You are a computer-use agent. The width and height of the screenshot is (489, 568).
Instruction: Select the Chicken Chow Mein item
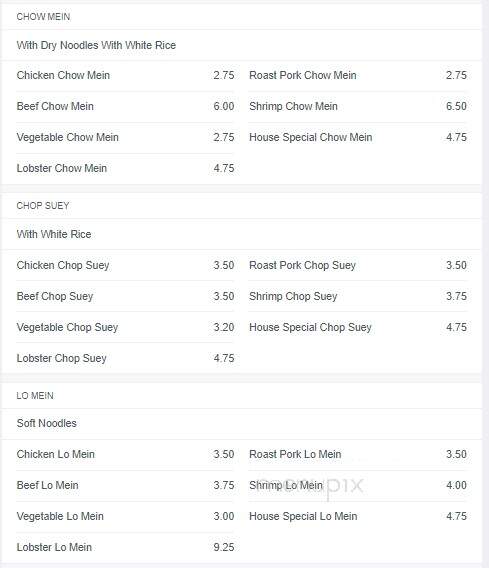click(125, 75)
